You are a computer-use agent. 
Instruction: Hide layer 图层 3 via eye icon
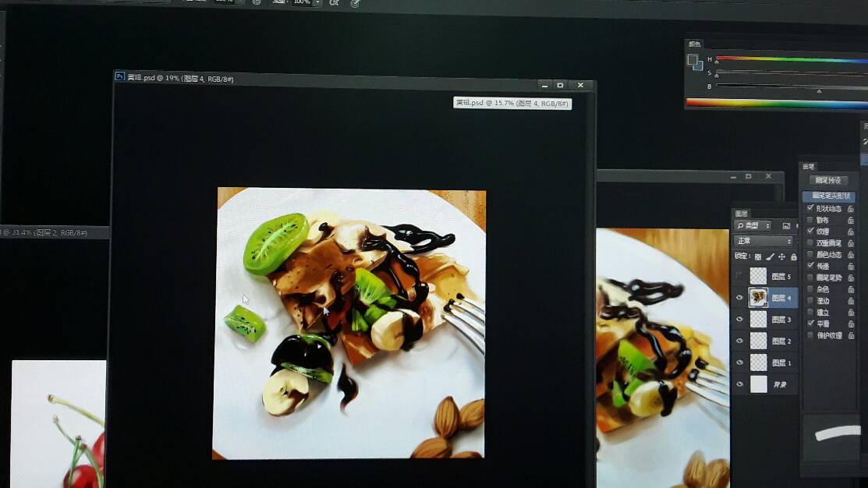coord(739,320)
